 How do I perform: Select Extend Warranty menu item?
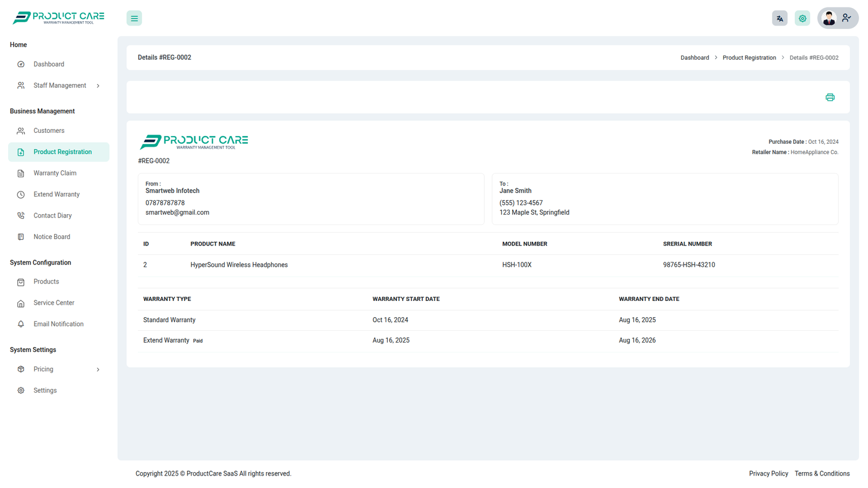point(56,195)
